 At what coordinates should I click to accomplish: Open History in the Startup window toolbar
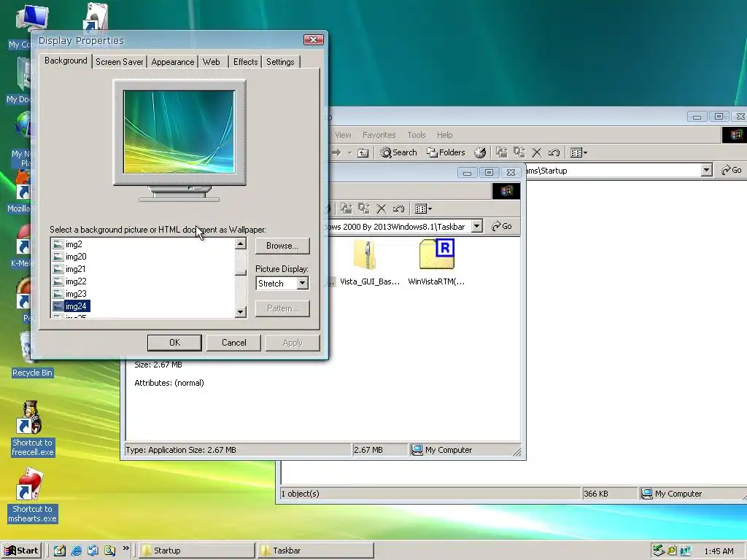tap(480, 152)
